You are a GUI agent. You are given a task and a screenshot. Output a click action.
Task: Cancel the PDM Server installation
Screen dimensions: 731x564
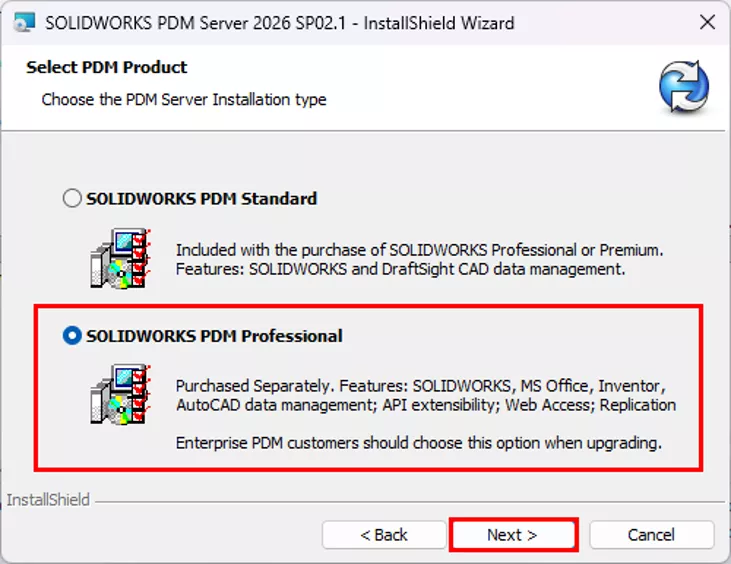[651, 535]
